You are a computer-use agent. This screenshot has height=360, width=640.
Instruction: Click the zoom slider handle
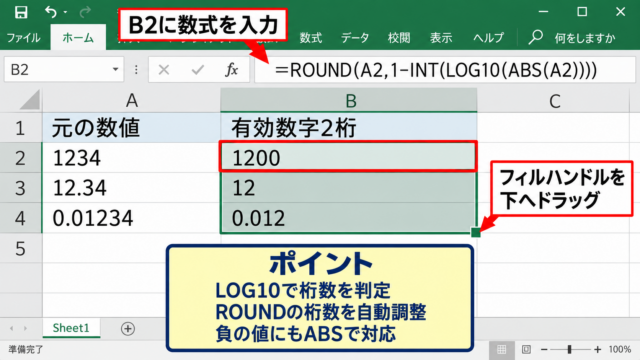point(569,349)
